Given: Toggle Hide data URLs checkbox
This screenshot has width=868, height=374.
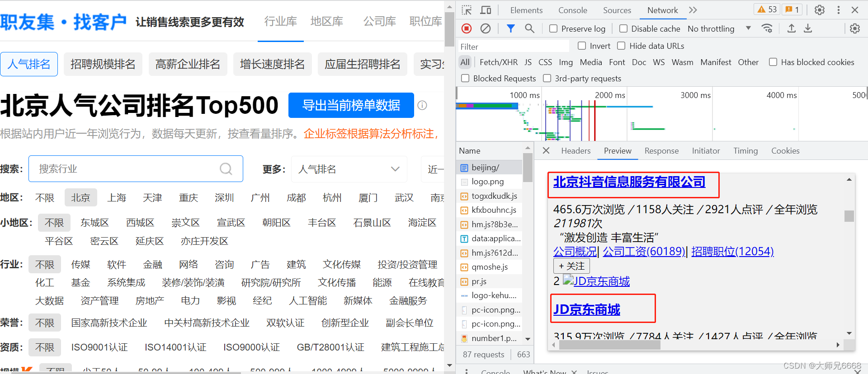Looking at the screenshot, I should tap(621, 46).
